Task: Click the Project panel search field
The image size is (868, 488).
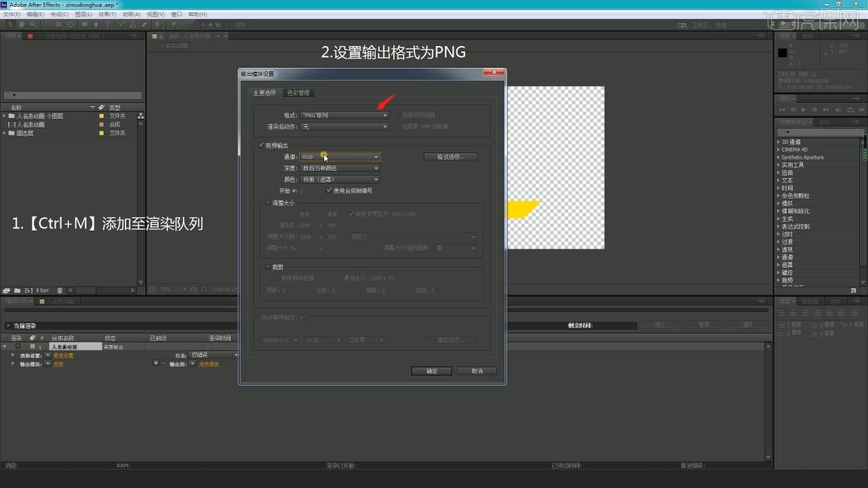Action: [x=73, y=96]
